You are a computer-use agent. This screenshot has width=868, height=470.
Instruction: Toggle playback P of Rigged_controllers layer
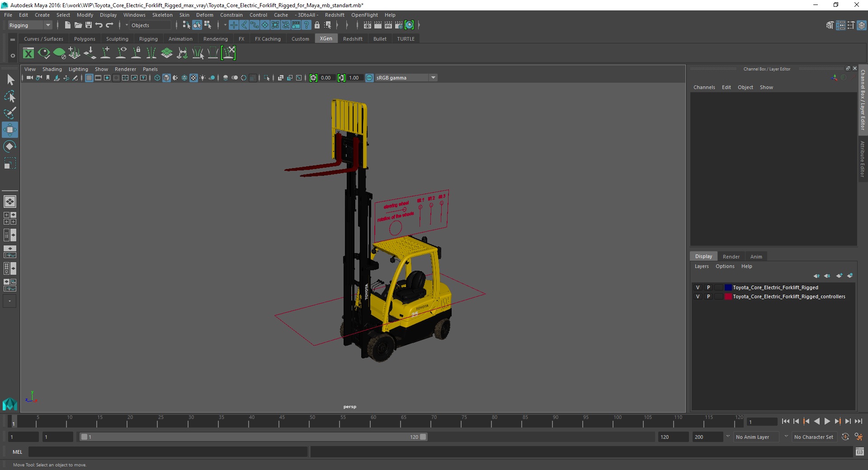(708, 296)
